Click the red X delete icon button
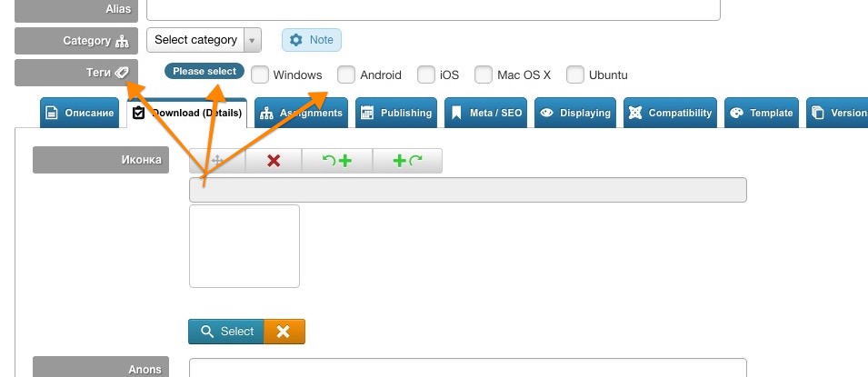The height and width of the screenshot is (377, 868). (274, 161)
